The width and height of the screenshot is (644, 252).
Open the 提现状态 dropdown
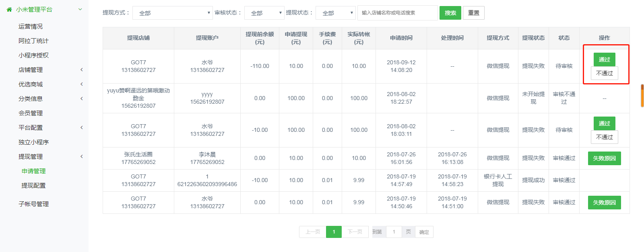[335, 13]
